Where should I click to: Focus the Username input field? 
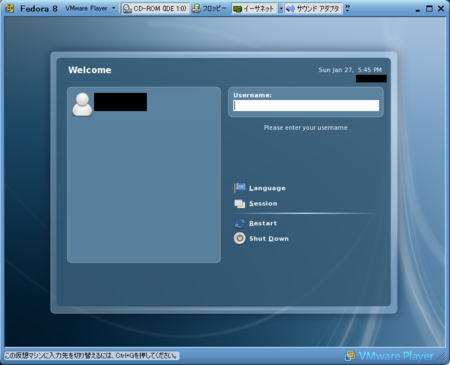[306, 106]
